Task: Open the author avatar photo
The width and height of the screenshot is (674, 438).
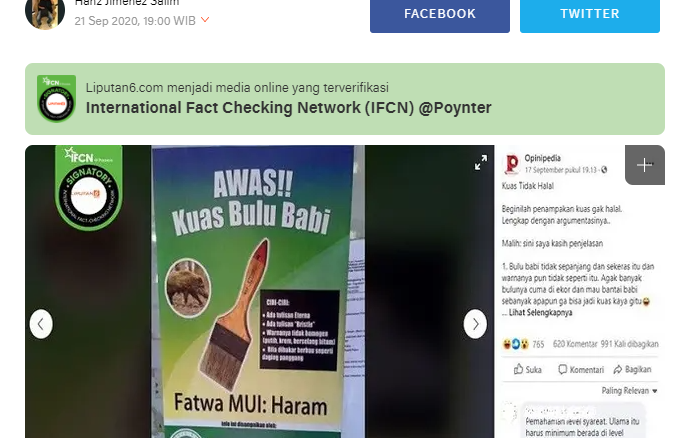Action: click(x=45, y=13)
